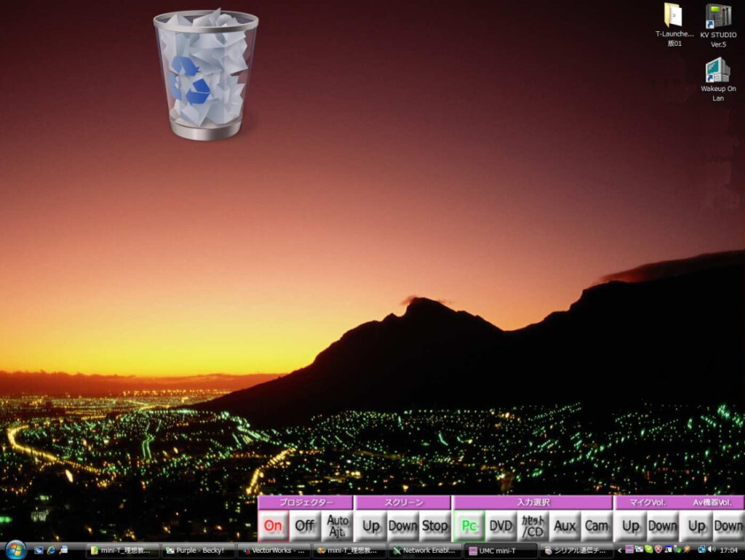
Task: Turn the projector Off
Action: tap(305, 526)
